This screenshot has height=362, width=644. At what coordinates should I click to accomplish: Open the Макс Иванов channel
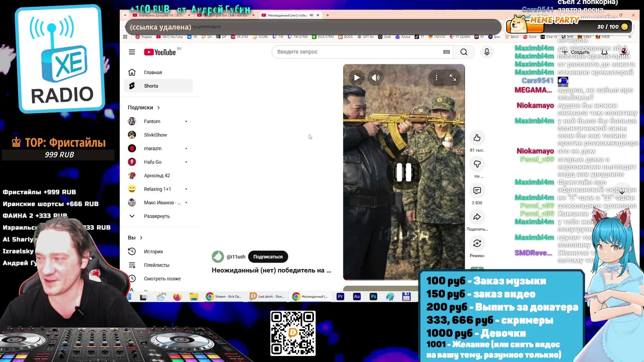click(x=158, y=203)
